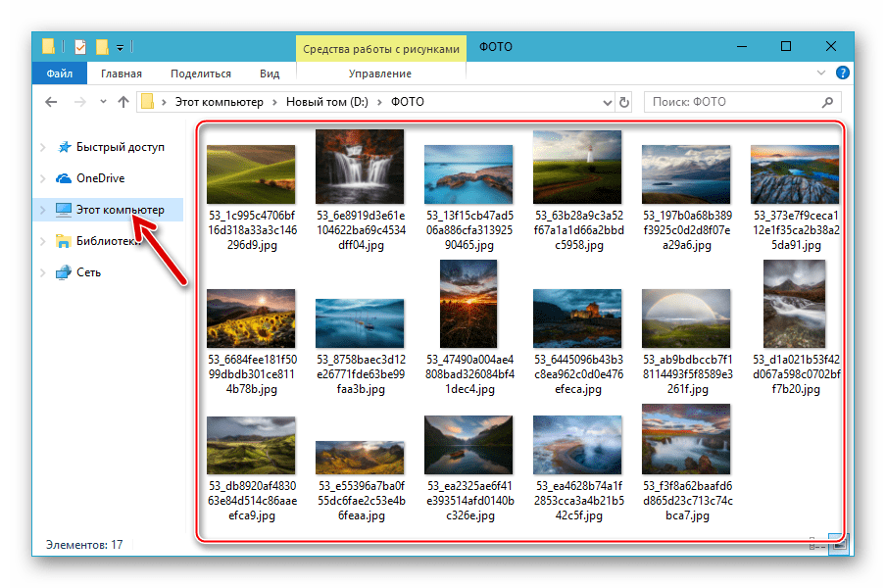This screenshot has height=588, width=886.
Task: Click ФОТО breadcrumb in address bar
Action: [x=408, y=102]
